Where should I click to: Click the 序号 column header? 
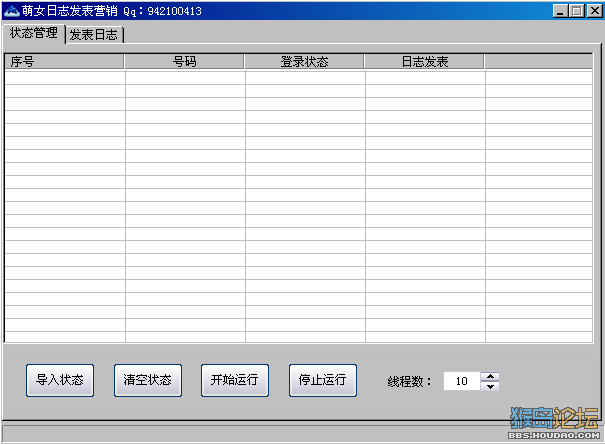pyautogui.click(x=64, y=62)
